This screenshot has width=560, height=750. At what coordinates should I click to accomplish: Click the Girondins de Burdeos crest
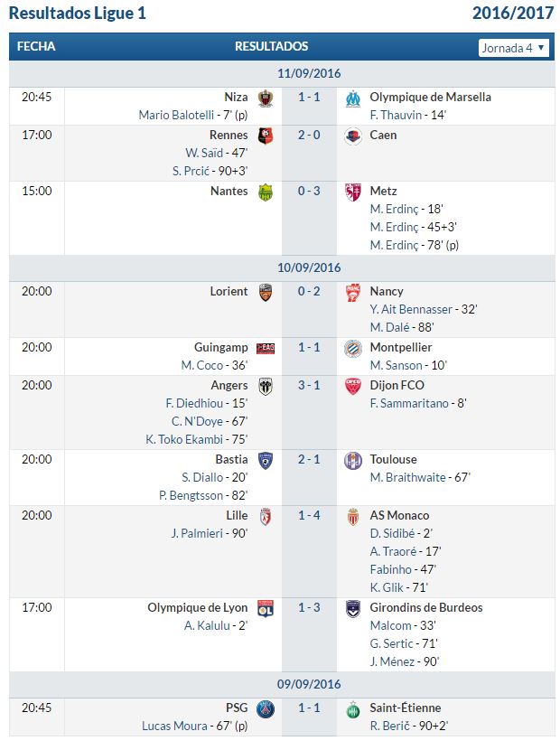[353, 608]
